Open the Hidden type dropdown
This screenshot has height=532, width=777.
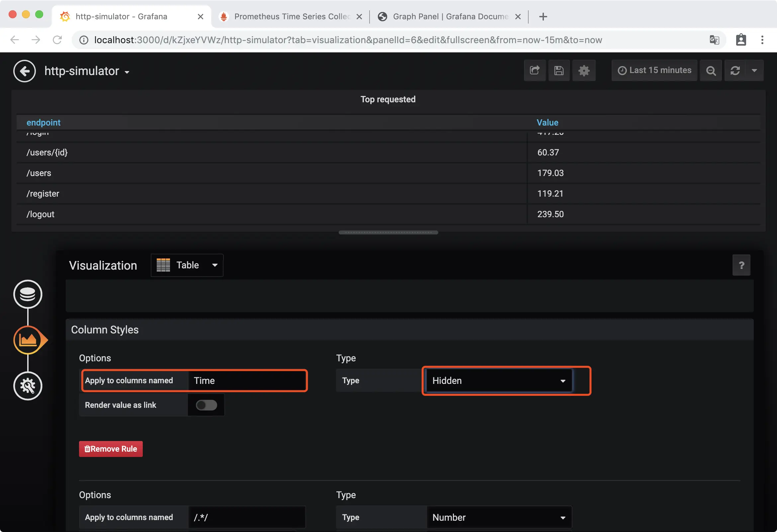(499, 381)
